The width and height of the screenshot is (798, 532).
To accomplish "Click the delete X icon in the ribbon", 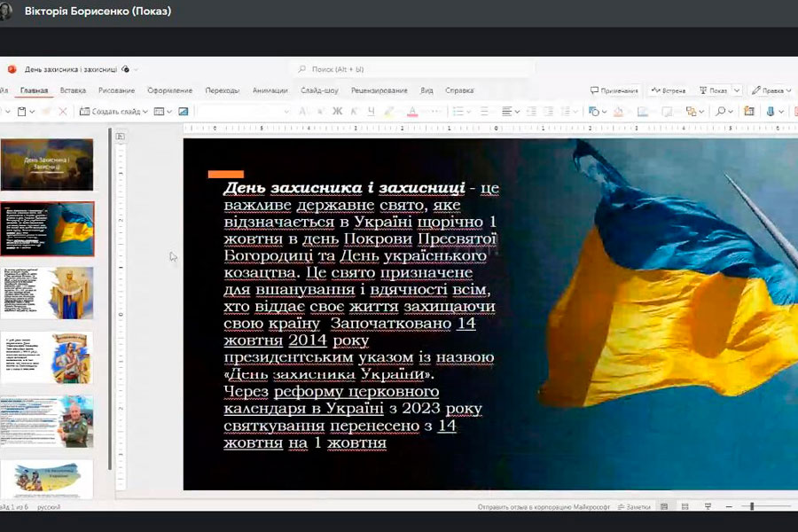I will pos(62,112).
